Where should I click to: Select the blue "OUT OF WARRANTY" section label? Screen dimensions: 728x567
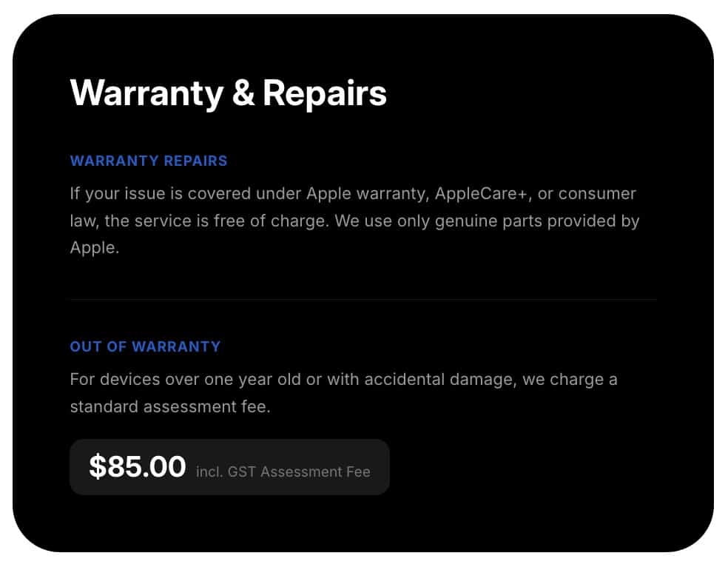pyautogui.click(x=145, y=346)
